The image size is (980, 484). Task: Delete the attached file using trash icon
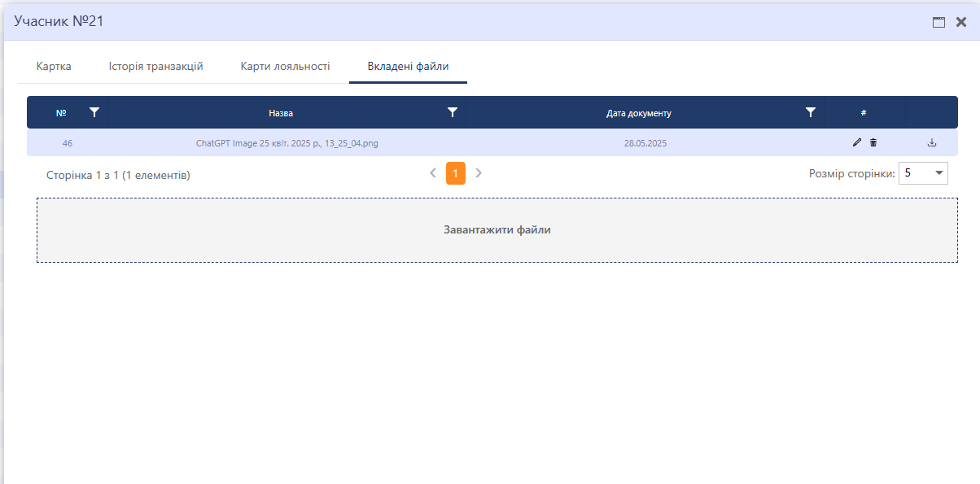(x=873, y=143)
